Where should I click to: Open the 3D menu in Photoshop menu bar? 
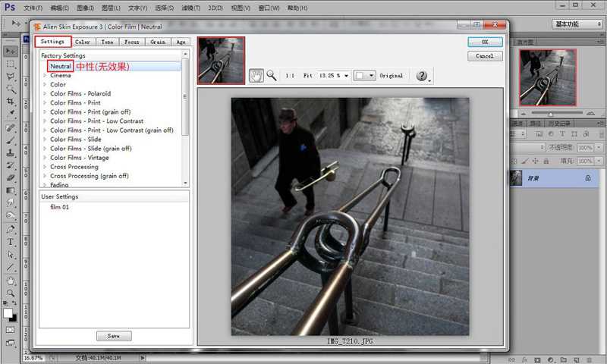[215, 8]
